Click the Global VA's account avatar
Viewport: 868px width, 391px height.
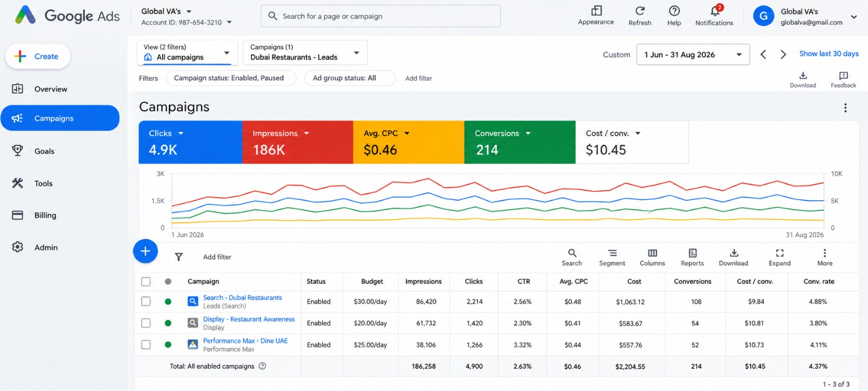(x=763, y=16)
